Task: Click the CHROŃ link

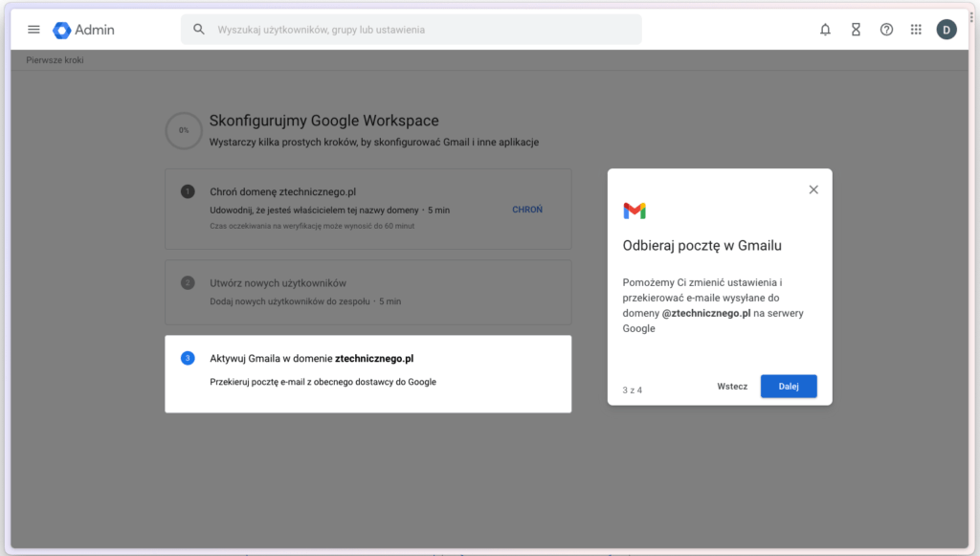Action: click(527, 210)
